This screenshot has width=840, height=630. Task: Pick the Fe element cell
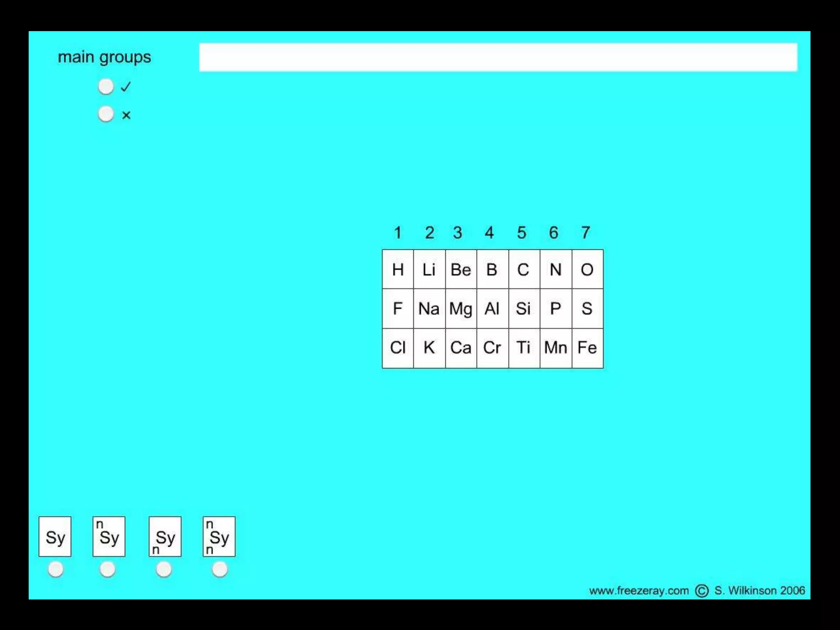coord(587,348)
